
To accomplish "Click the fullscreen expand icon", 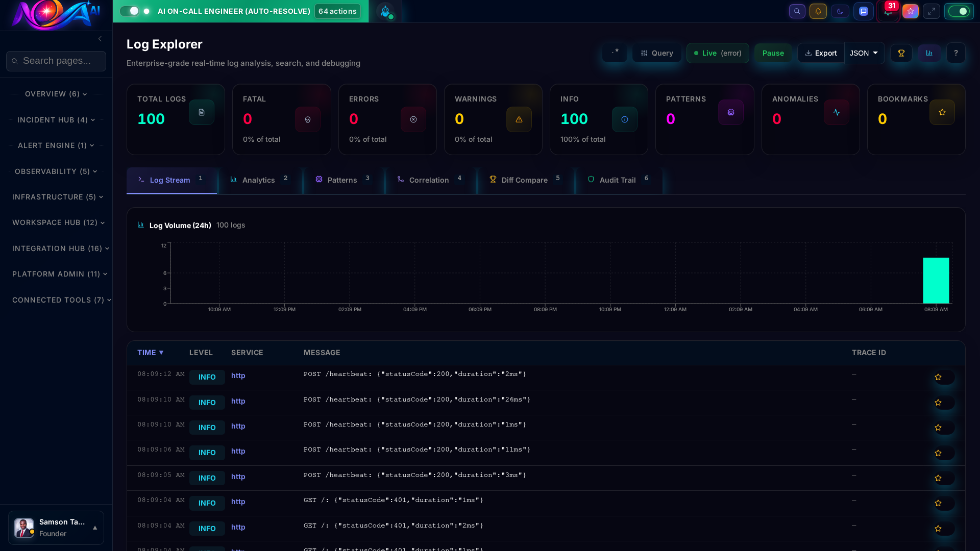I will click(932, 11).
